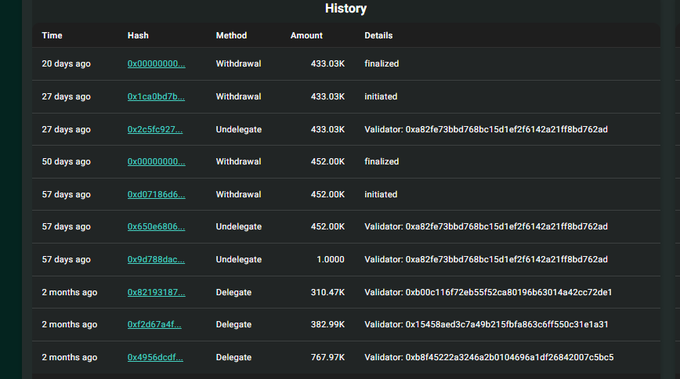The height and width of the screenshot is (379, 680).
Task: Select Delegate method in 767.97K row
Action: click(234, 358)
